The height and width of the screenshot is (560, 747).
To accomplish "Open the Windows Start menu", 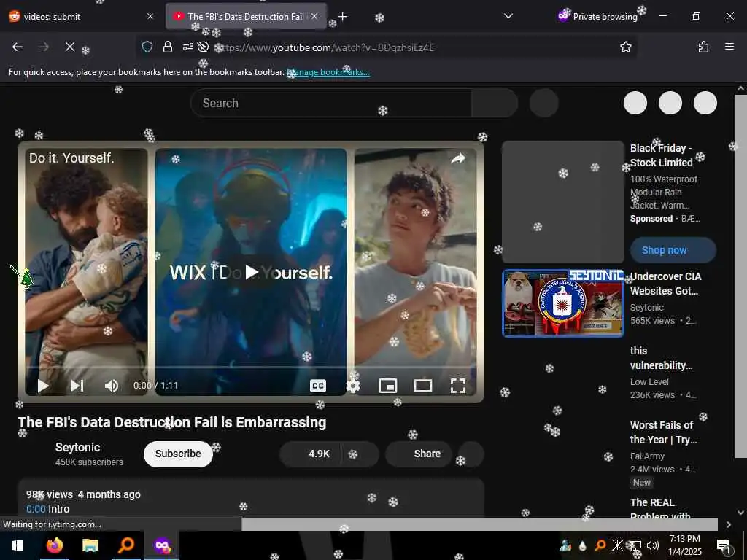I will (x=18, y=545).
